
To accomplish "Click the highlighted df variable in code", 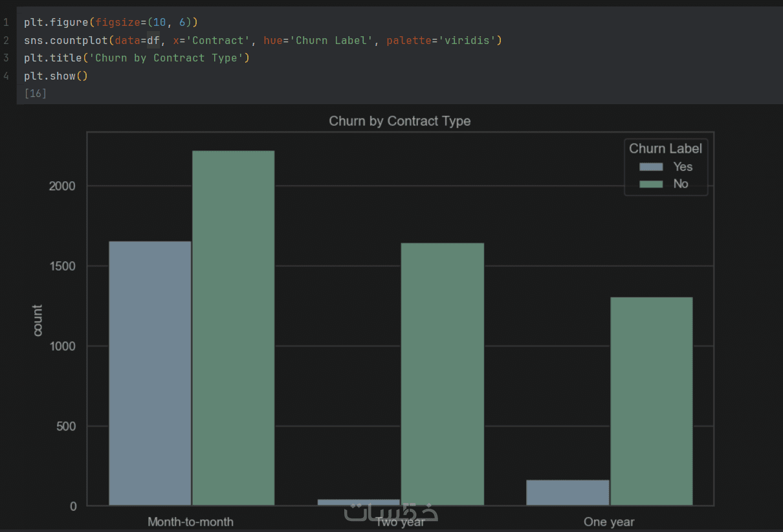I will coord(153,41).
